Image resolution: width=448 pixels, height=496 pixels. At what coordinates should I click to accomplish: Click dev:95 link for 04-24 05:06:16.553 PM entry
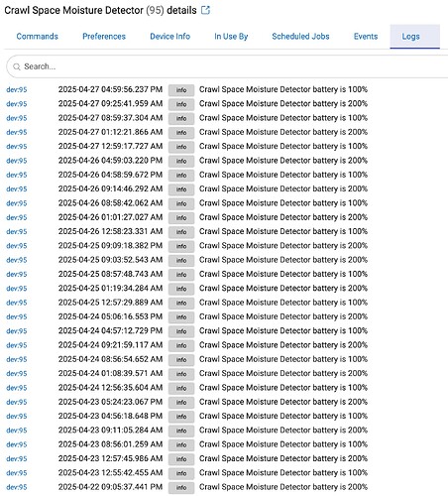(x=17, y=316)
